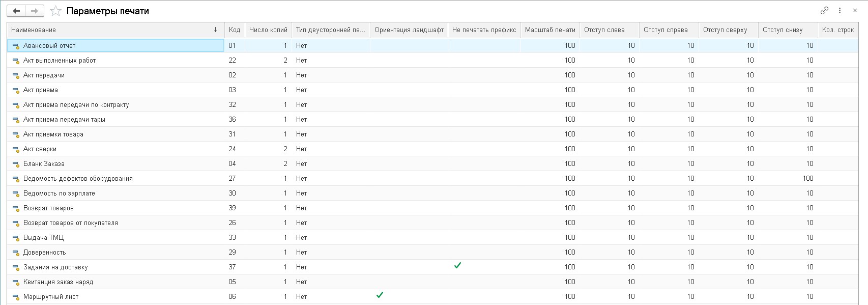The width and height of the screenshot is (868, 305).
Task: Select item icon beside Бланк Заказа
Action: click(x=16, y=164)
